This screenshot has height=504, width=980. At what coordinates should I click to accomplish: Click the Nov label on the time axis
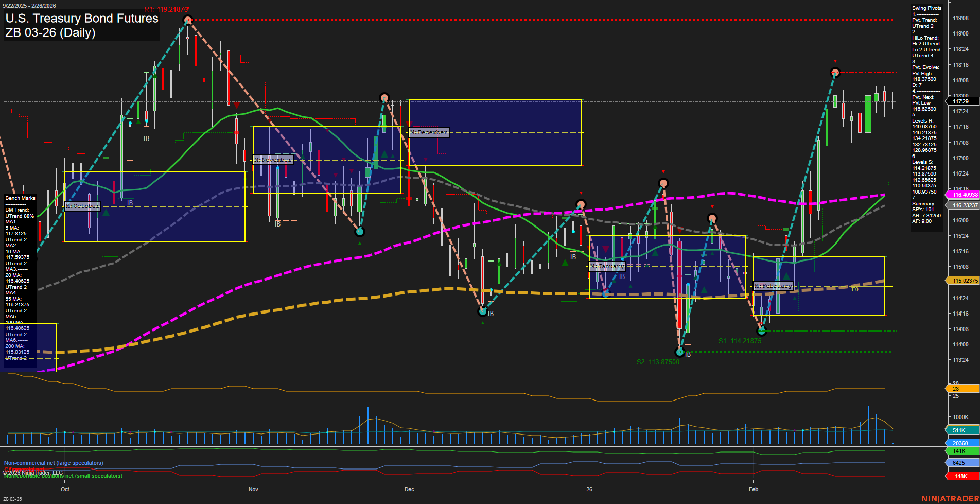coord(253,489)
